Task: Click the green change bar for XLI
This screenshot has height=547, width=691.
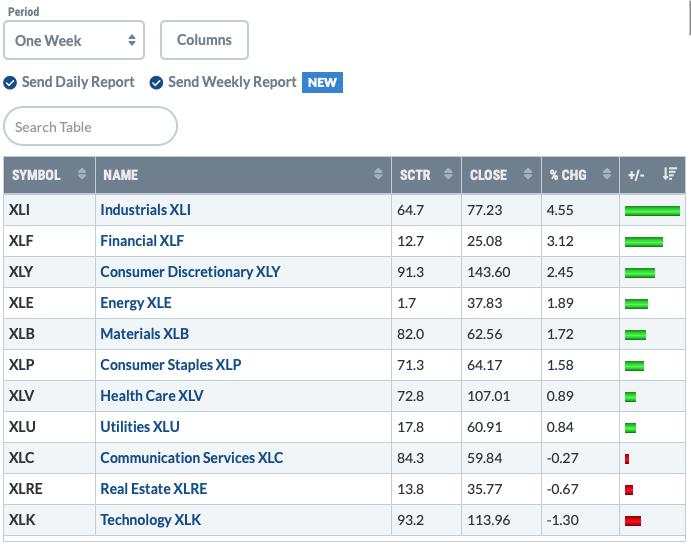Action: click(652, 211)
